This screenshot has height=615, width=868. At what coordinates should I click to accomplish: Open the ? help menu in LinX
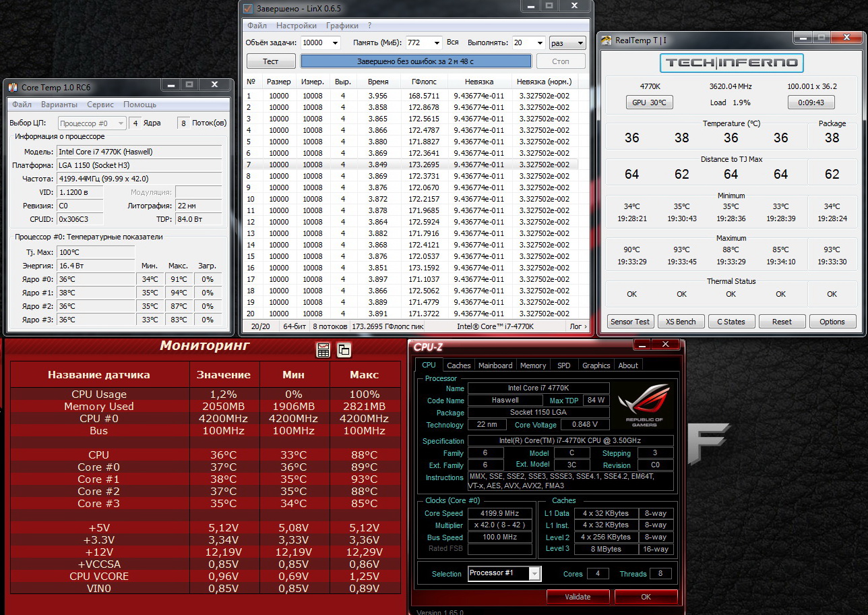tap(369, 26)
